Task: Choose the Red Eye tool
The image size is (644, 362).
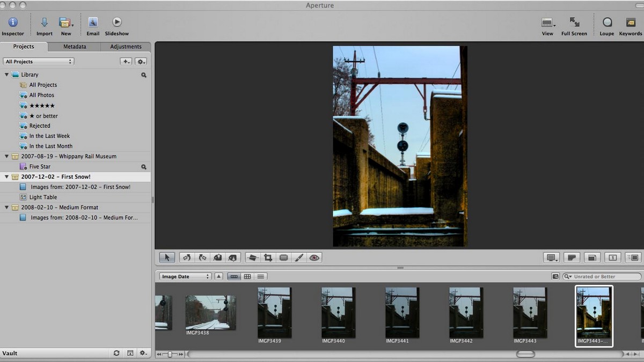Action: 314,257
